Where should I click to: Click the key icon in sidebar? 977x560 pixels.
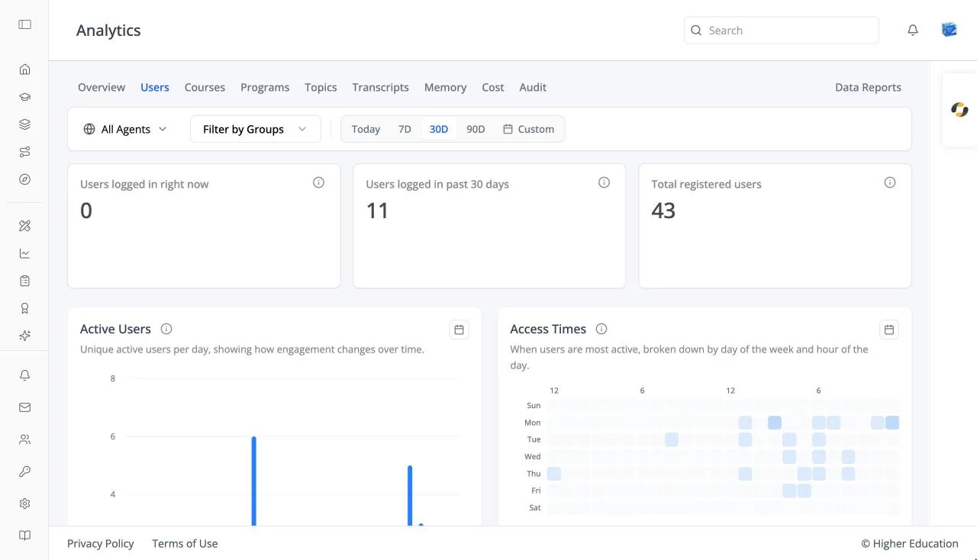pyautogui.click(x=24, y=471)
